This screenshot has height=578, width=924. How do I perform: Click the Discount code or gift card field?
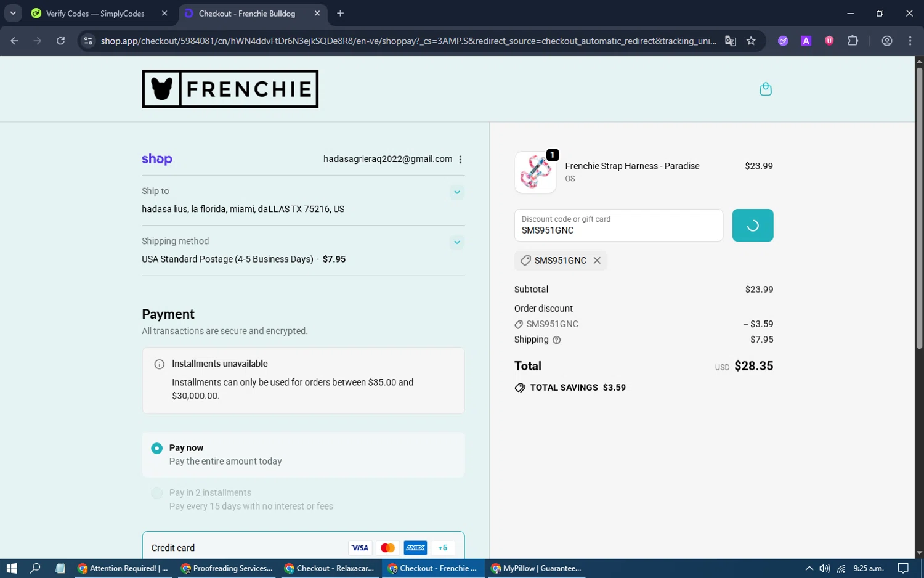click(x=618, y=226)
